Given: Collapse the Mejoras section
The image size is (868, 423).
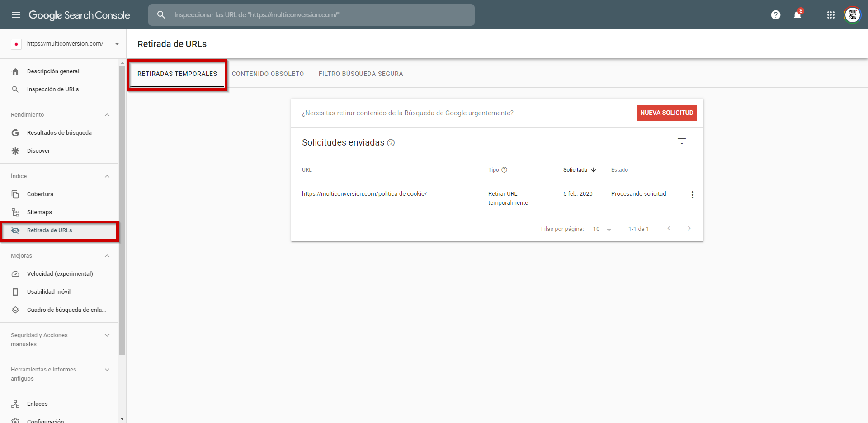Looking at the screenshot, I should (x=107, y=256).
